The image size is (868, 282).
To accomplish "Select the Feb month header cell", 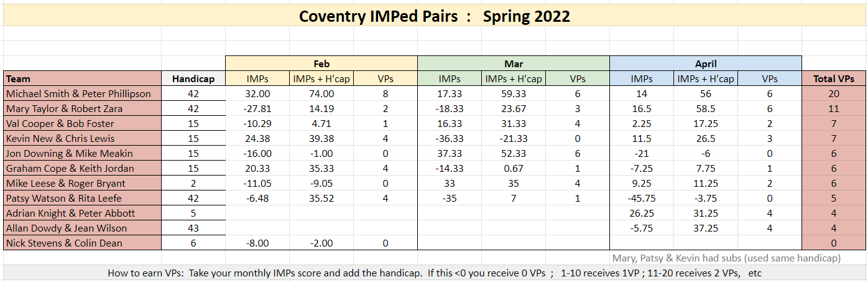I will click(321, 63).
